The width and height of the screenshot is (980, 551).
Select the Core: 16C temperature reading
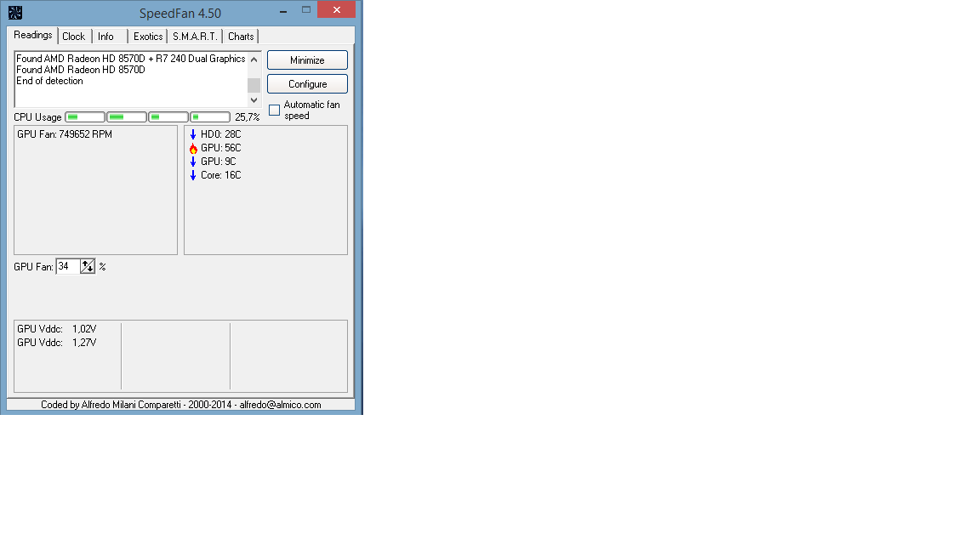[220, 175]
